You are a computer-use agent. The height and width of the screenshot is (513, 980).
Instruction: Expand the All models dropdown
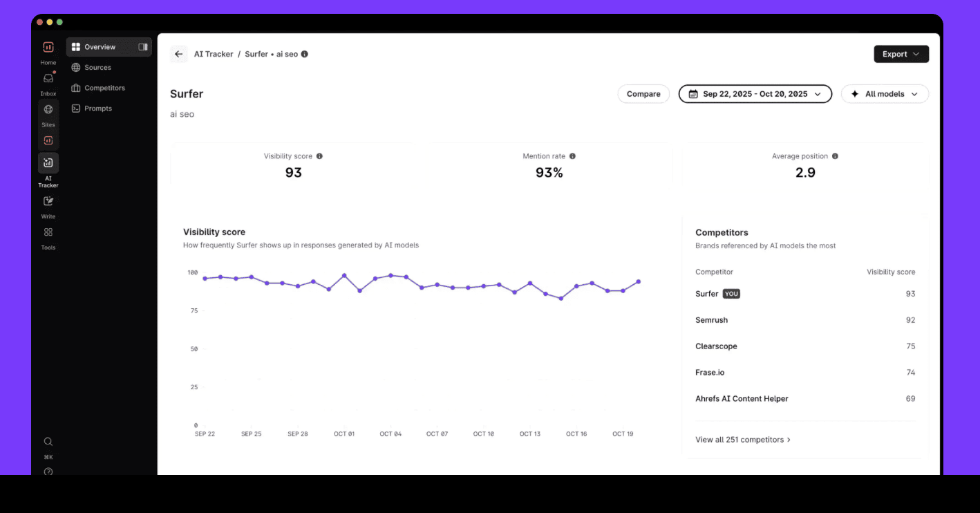coord(885,94)
